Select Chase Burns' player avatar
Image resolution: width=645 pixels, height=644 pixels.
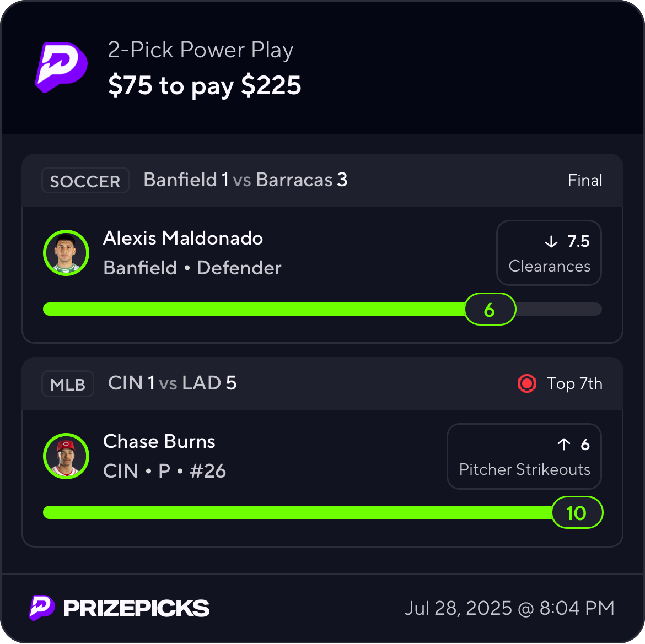point(66,456)
